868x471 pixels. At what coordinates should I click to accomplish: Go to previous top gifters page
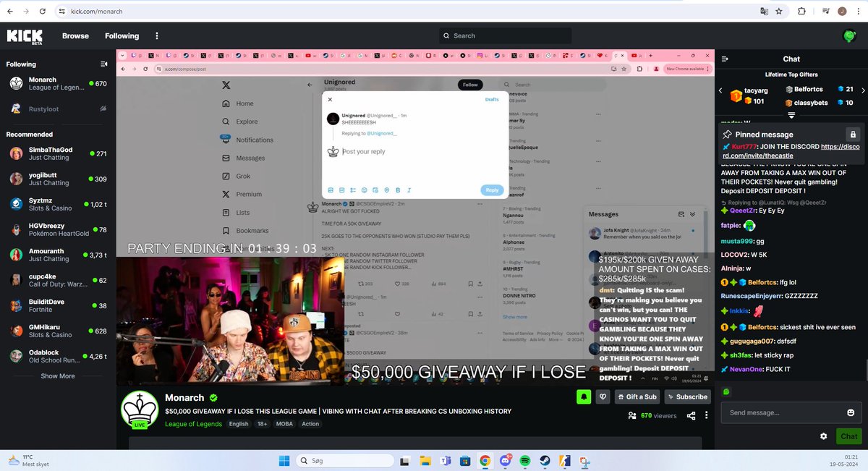pyautogui.click(x=720, y=90)
